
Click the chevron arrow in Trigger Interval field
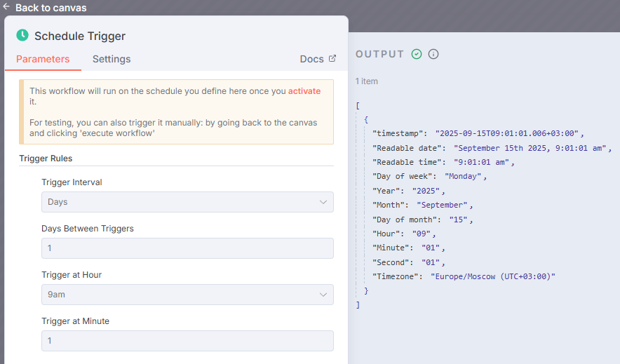pyautogui.click(x=323, y=202)
